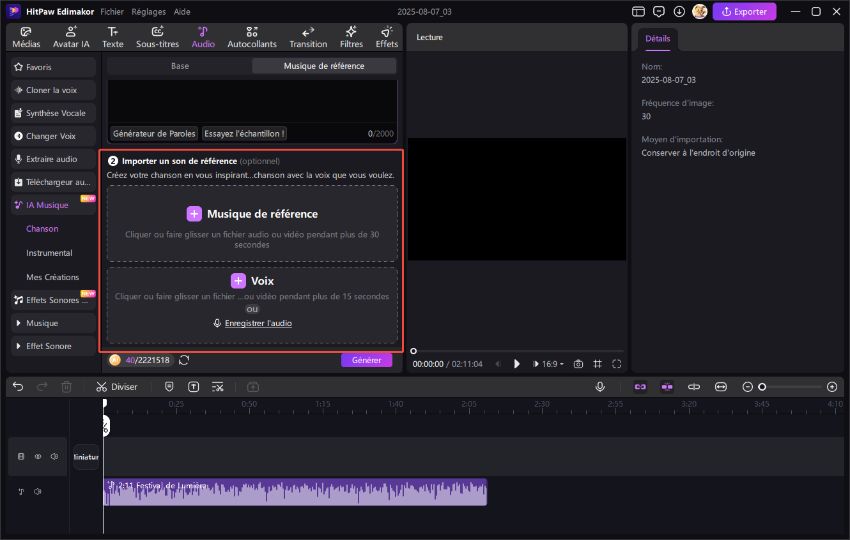Screen dimensions: 850x540
Task: Zoom out timeline with minus icon
Action: click(747, 387)
